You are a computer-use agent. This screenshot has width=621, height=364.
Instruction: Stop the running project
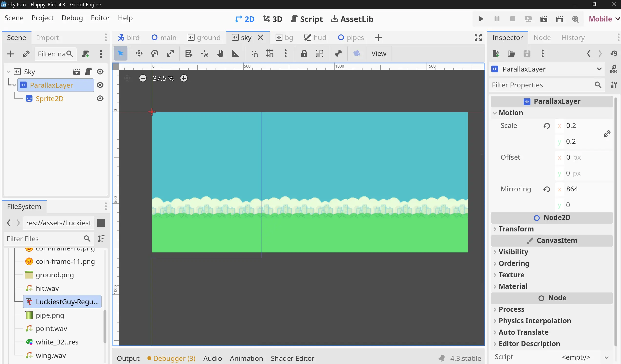513,19
